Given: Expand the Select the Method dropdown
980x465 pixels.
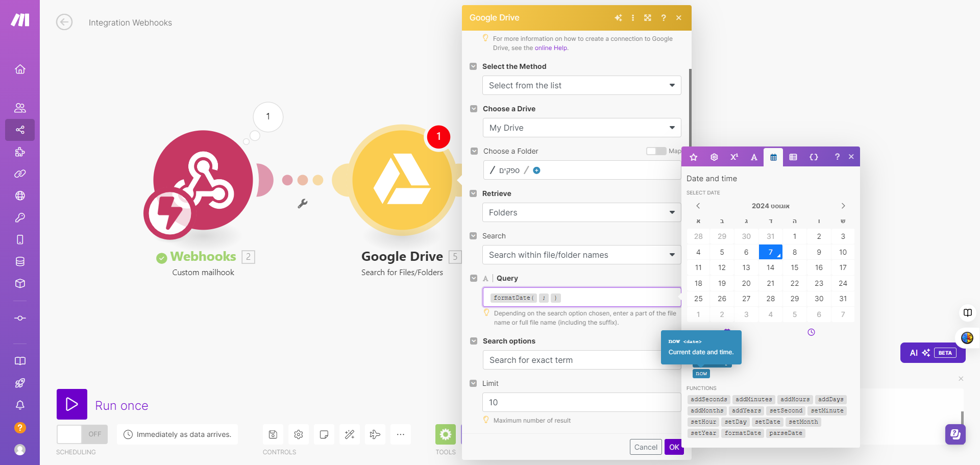Looking at the screenshot, I should coord(581,86).
